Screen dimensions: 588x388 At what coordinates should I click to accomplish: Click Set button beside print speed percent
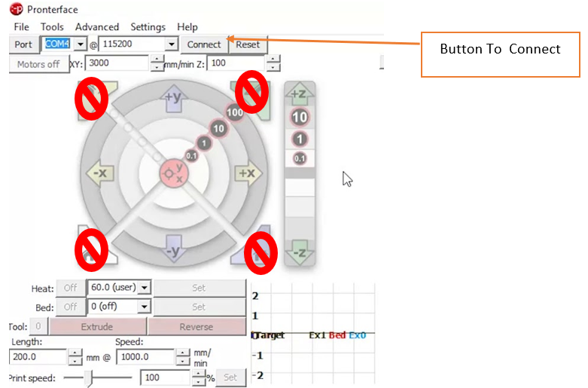click(230, 377)
